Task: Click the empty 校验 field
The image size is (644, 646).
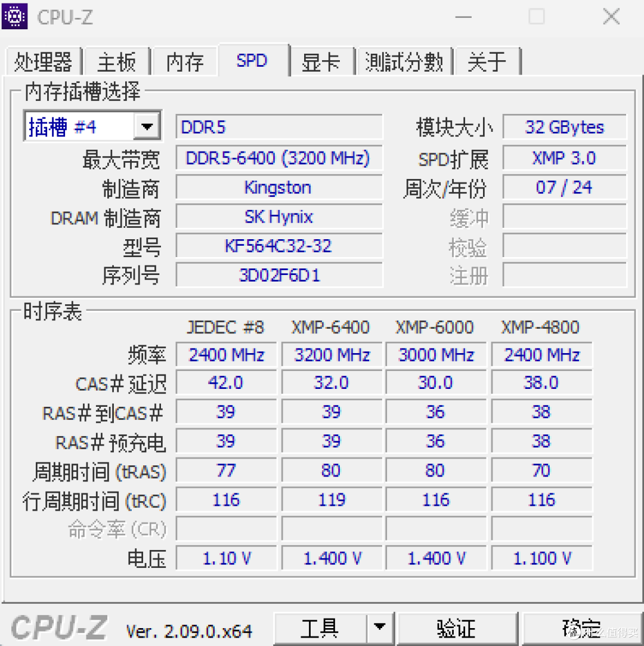Action: pos(565,246)
